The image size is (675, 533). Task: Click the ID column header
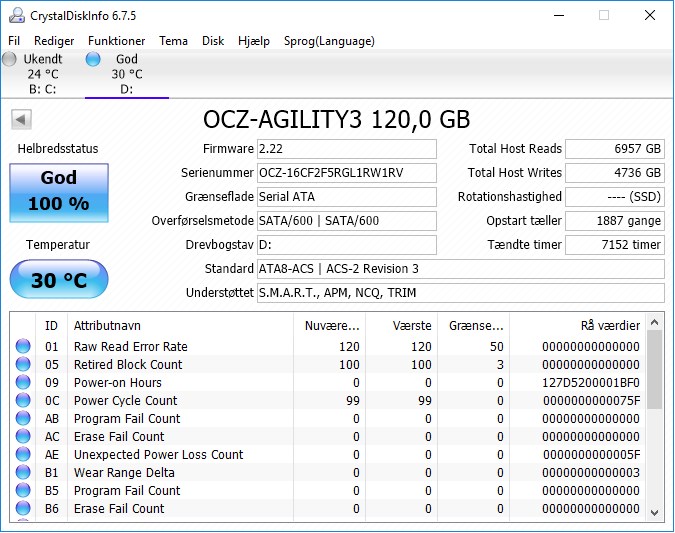pos(51,325)
